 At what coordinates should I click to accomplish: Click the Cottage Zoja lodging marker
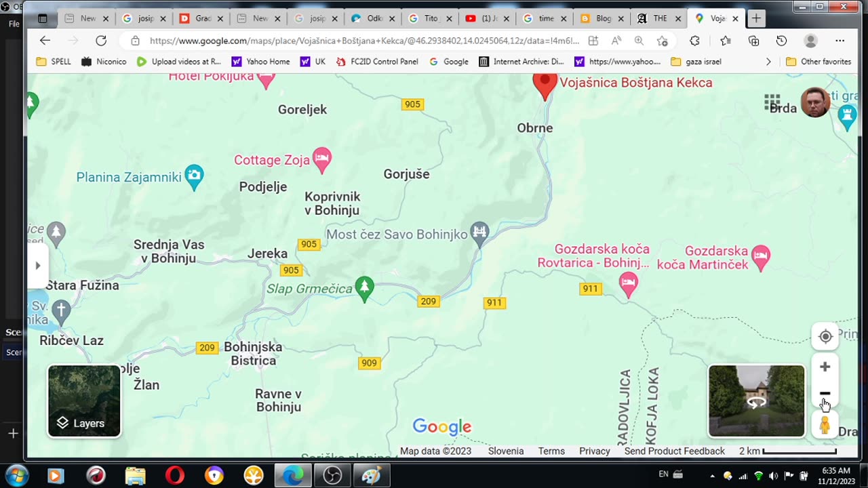[x=322, y=160]
